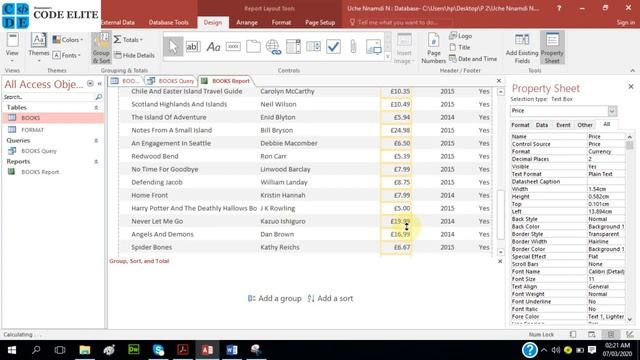This screenshot has width=640, height=360.
Task: Switch to Data tab in Property Sheet
Action: [x=542, y=125]
